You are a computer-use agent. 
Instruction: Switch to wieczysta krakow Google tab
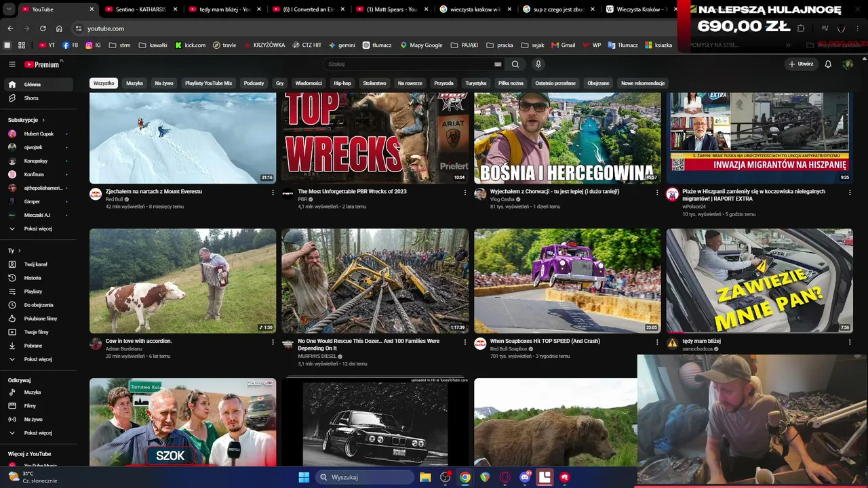tap(477, 9)
